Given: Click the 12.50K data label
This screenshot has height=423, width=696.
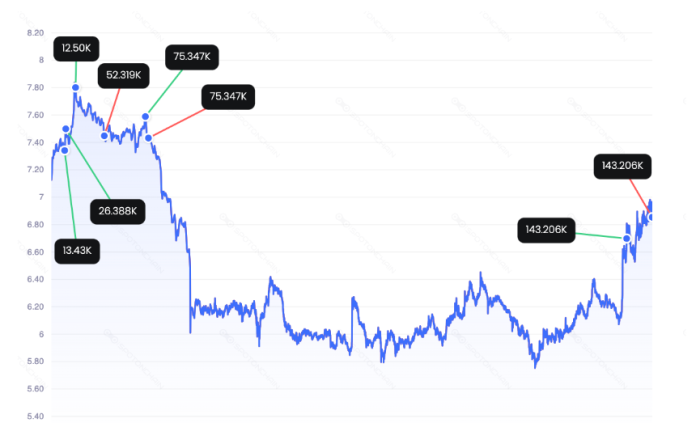Looking at the screenshot, I should (75, 48).
